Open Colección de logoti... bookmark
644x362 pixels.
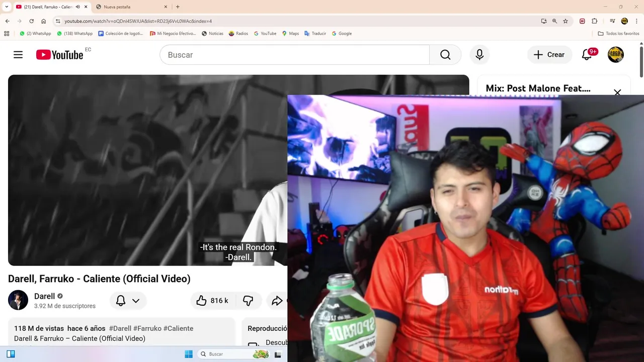pos(120,34)
